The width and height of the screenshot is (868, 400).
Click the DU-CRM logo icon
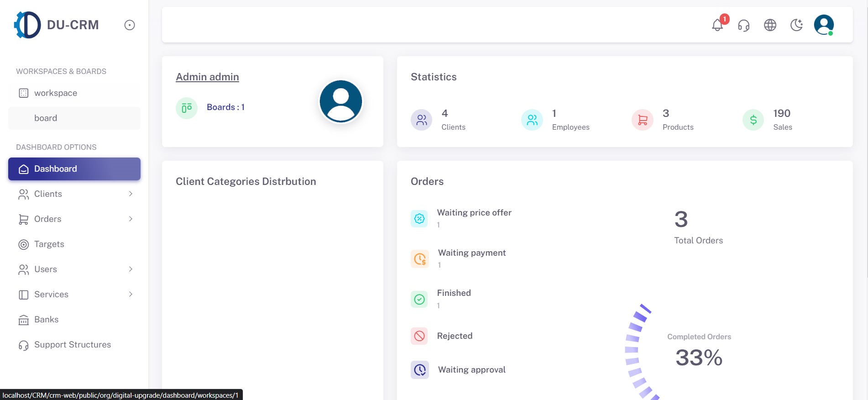[x=27, y=25]
